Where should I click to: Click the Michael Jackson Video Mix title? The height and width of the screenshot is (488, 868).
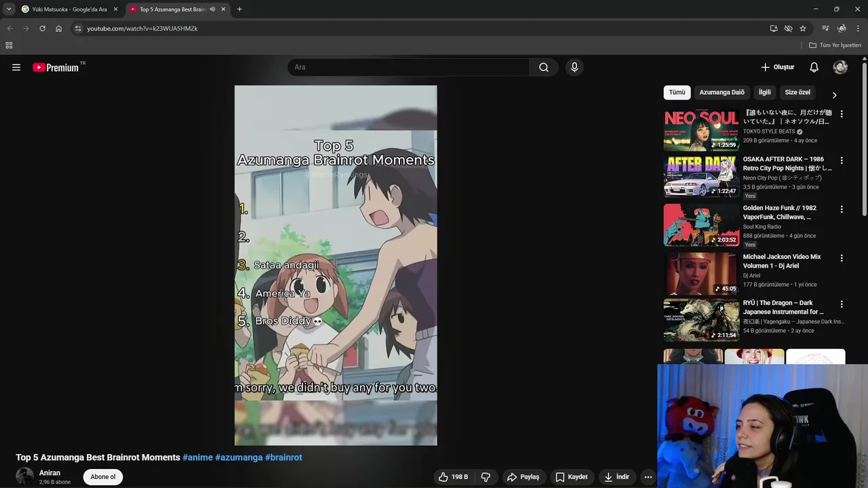[782, 262]
